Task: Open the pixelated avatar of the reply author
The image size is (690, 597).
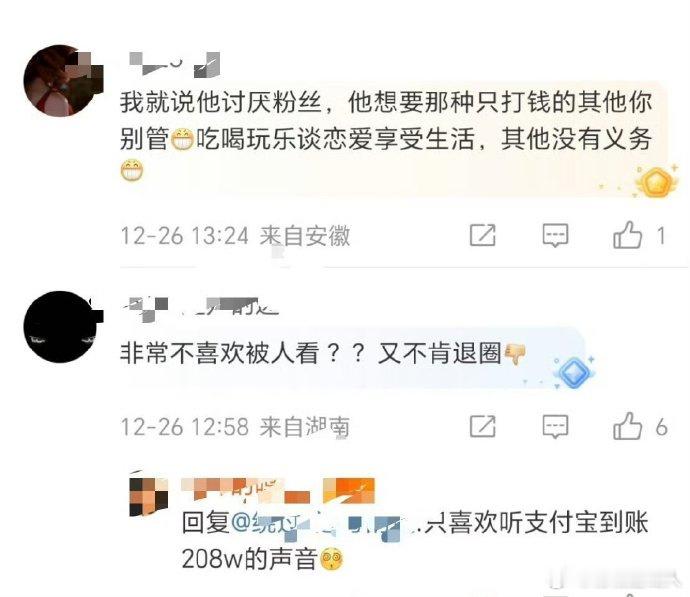Action: click(149, 496)
